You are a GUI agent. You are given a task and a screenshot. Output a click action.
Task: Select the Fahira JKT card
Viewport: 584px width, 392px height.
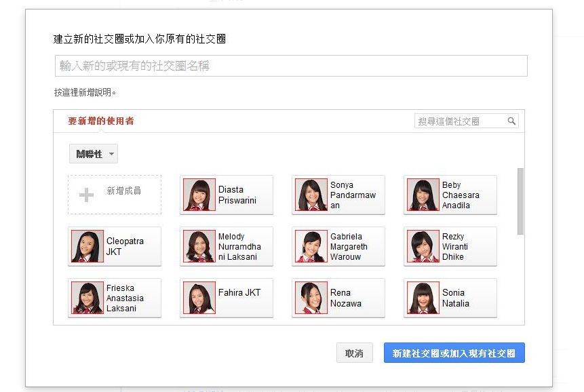click(x=227, y=298)
